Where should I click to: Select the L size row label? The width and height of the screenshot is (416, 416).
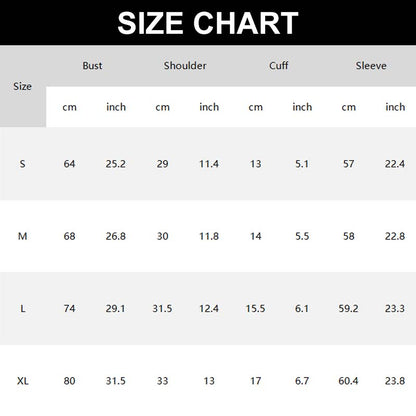(x=23, y=309)
